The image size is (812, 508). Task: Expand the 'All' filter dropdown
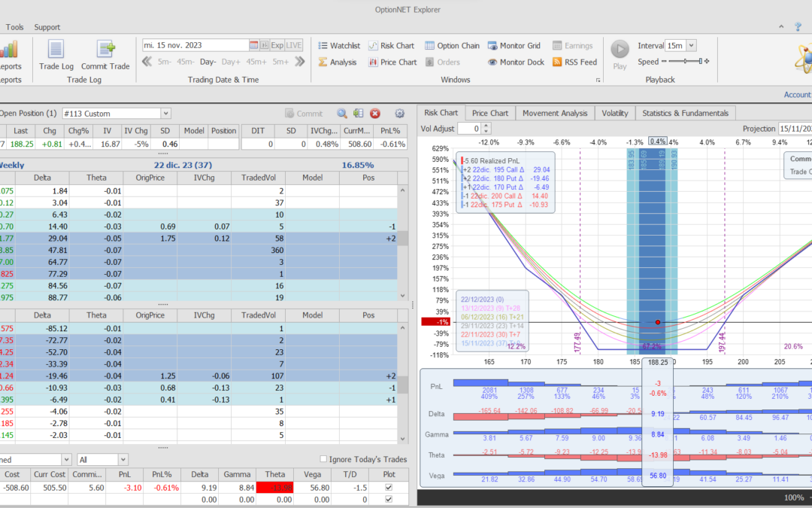coord(123,460)
